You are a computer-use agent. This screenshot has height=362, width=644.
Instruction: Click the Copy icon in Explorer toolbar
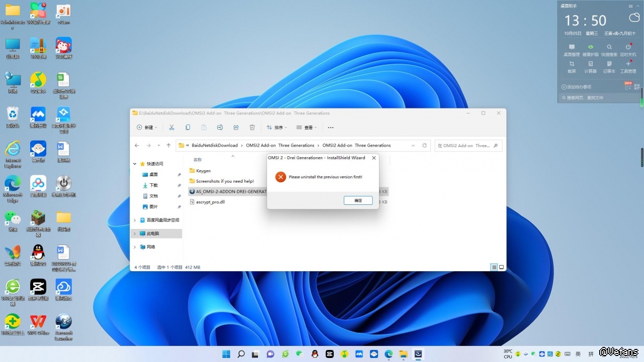click(188, 128)
